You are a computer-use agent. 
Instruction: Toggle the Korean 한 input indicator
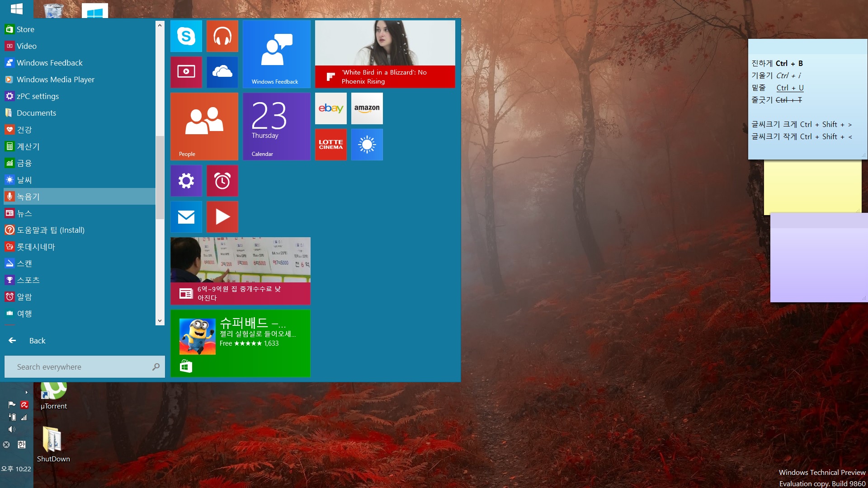click(x=21, y=445)
